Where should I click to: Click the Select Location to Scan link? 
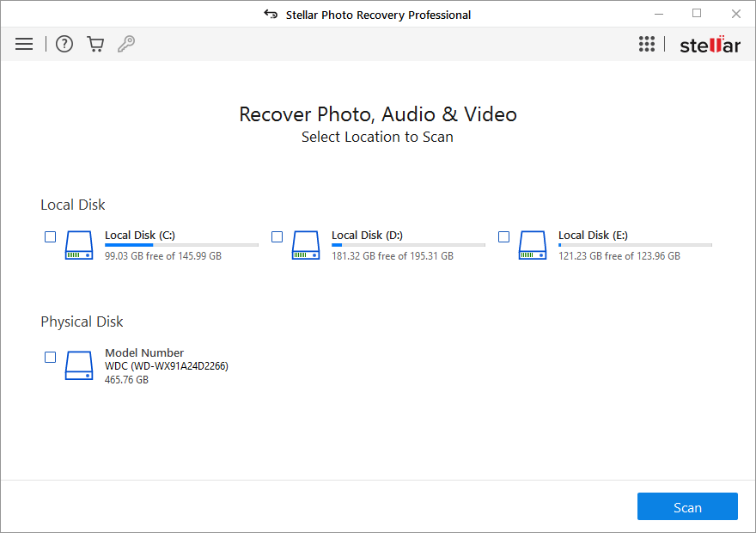click(x=377, y=137)
